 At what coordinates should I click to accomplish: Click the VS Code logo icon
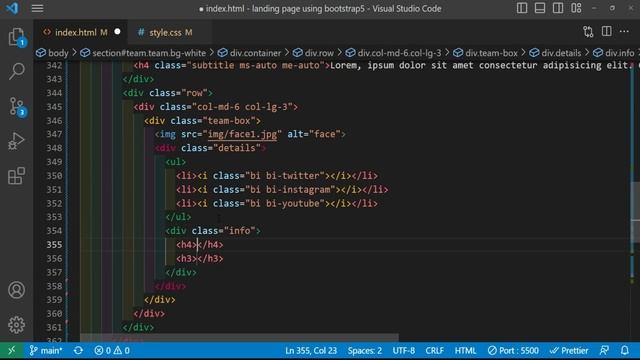point(12,8)
